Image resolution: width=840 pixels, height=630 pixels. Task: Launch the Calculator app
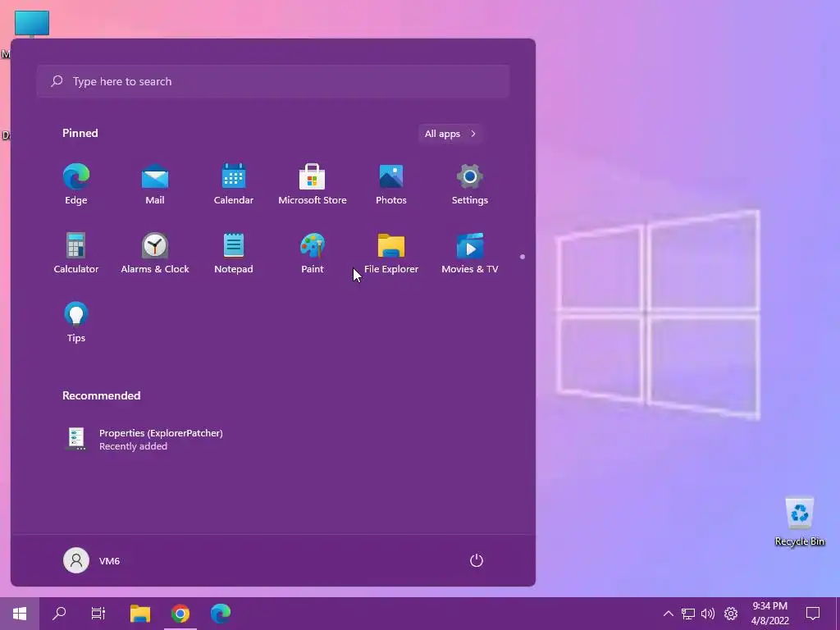pos(76,254)
